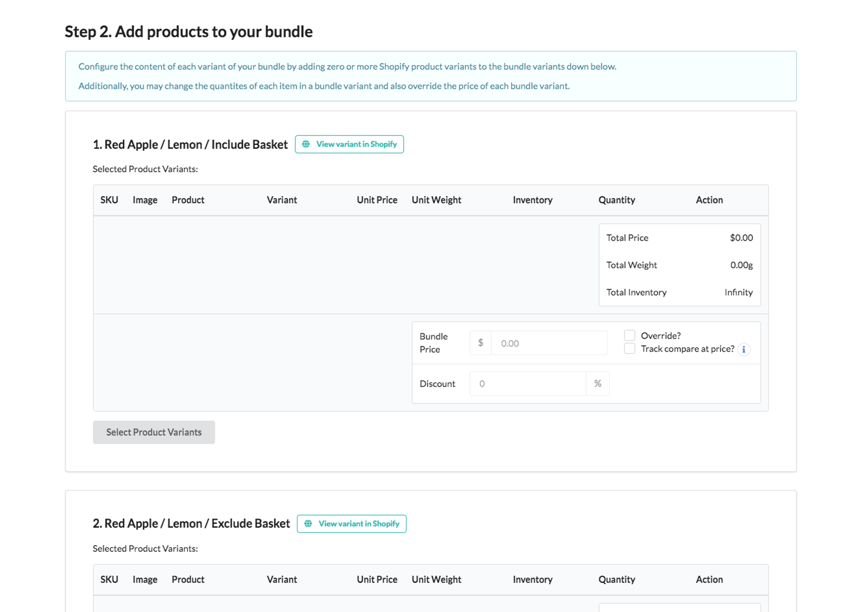Screen dimensions: 868x612
Task: Focus the Bundle Price input field
Action: tap(549, 343)
